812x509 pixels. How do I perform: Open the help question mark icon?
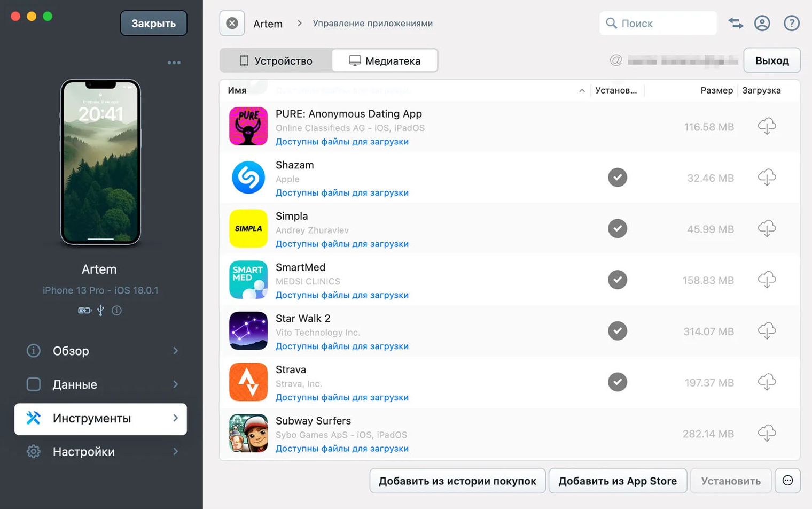coord(792,23)
